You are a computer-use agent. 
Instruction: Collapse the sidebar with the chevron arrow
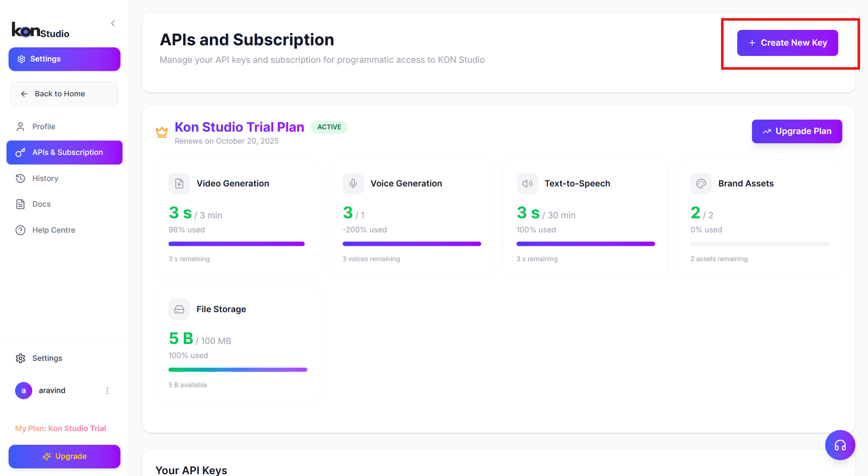[113, 24]
